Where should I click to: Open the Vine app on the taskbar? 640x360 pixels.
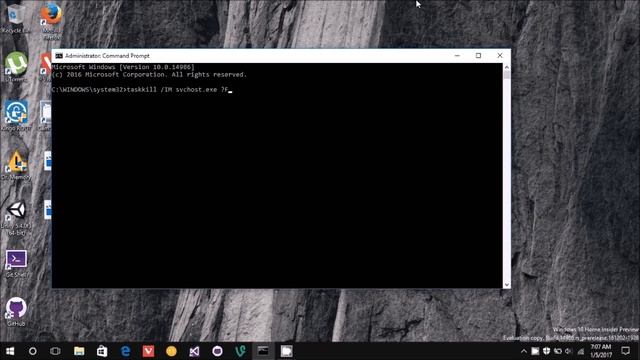pyautogui.click(x=240, y=351)
